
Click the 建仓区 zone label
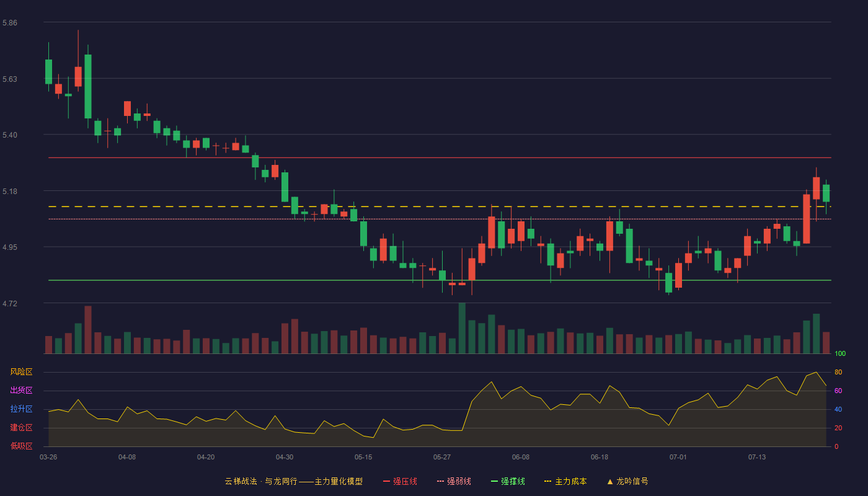[21, 428]
